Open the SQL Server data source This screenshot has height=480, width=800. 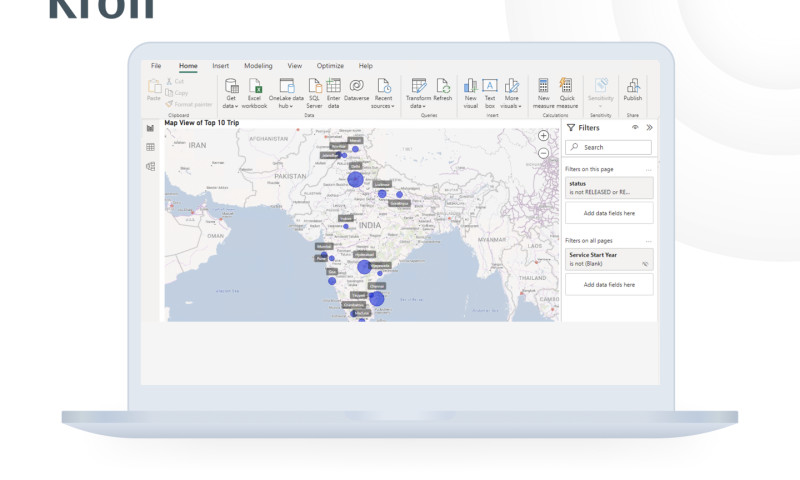(x=314, y=87)
